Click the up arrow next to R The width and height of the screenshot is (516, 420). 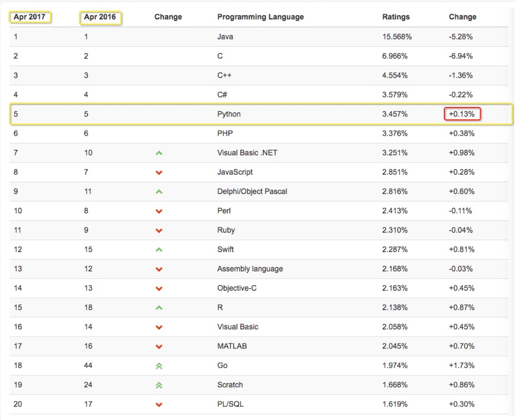[x=159, y=308]
